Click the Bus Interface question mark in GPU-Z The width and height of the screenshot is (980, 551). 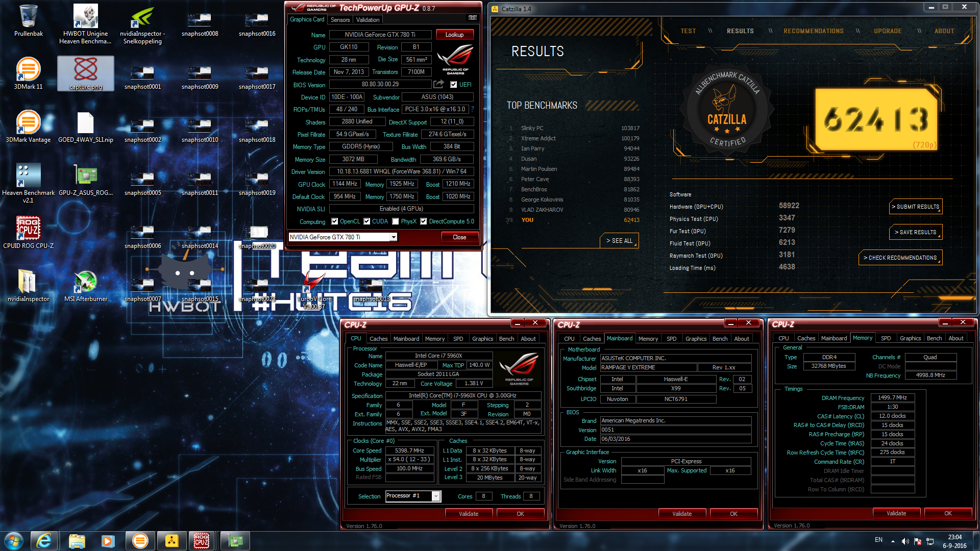click(472, 109)
